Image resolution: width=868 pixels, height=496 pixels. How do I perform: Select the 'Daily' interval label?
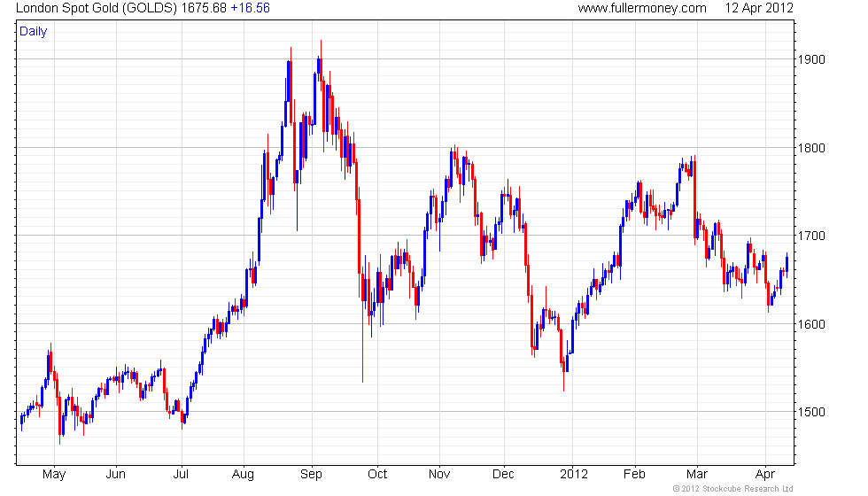point(34,32)
